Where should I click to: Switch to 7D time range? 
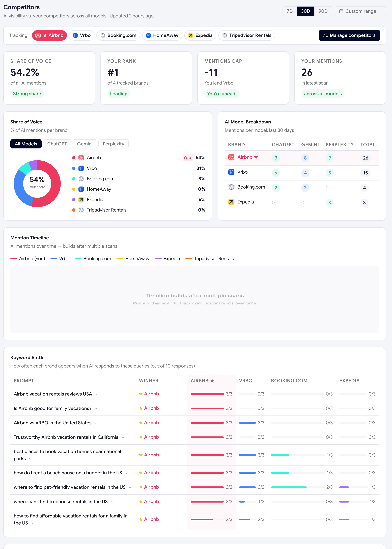point(290,11)
